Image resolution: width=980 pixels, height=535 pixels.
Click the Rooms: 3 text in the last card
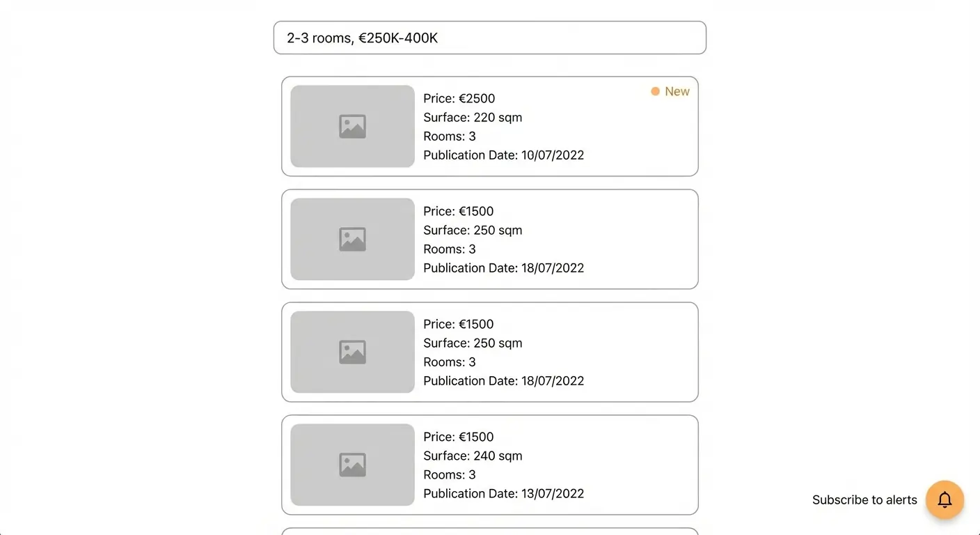coord(449,474)
